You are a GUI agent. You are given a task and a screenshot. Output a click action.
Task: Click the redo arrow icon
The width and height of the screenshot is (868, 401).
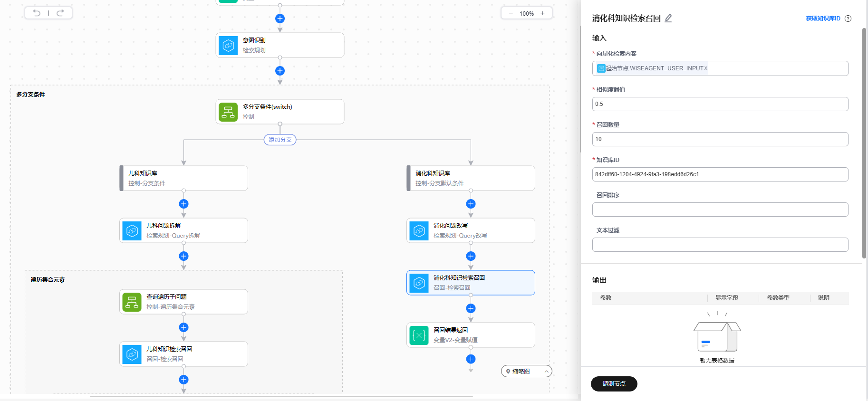pos(60,13)
